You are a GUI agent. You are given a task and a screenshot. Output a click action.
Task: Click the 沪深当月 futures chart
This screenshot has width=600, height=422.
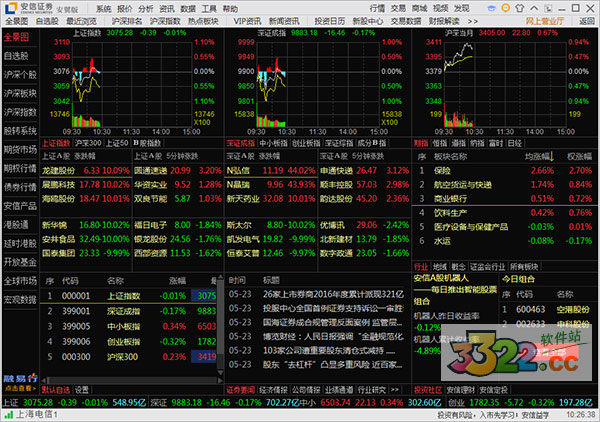point(504,85)
